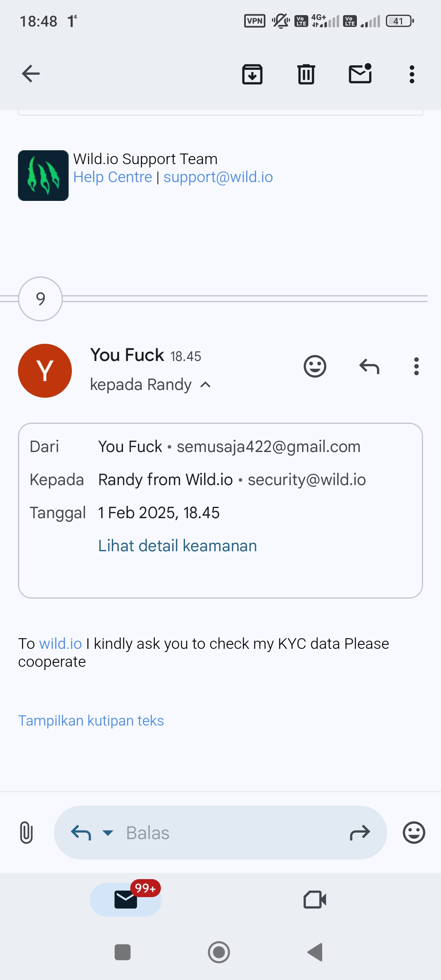This screenshot has width=441, height=980.
Task: Mark the email as unread
Action: (360, 74)
